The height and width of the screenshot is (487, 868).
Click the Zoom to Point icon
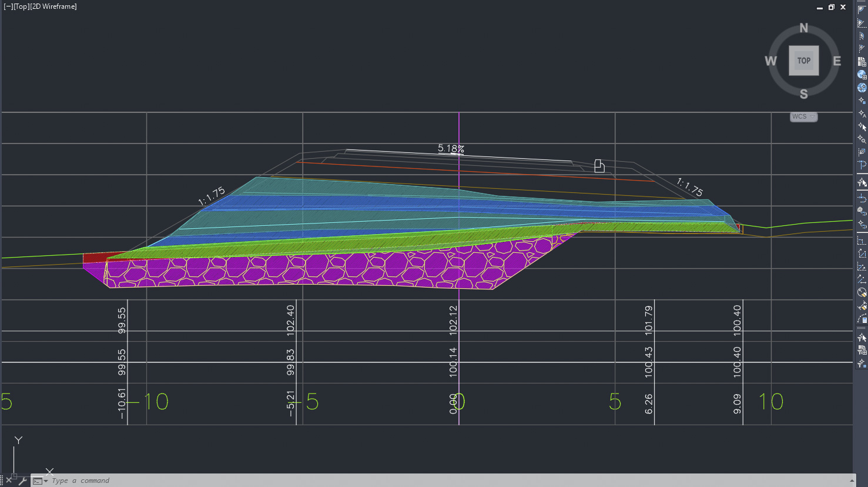tap(862, 139)
